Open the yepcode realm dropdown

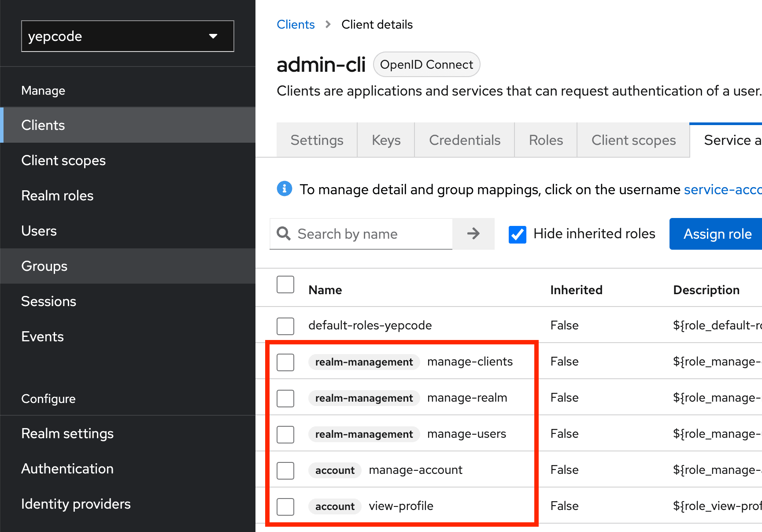coord(127,36)
